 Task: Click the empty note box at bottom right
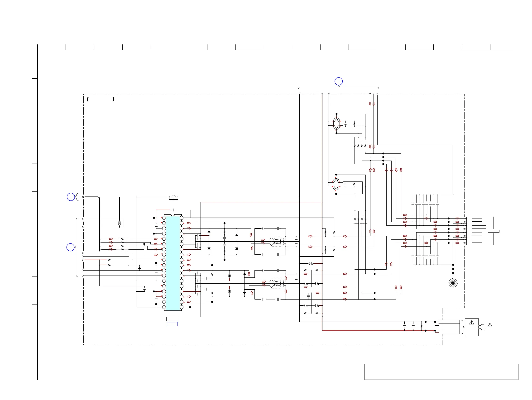pos(441,372)
